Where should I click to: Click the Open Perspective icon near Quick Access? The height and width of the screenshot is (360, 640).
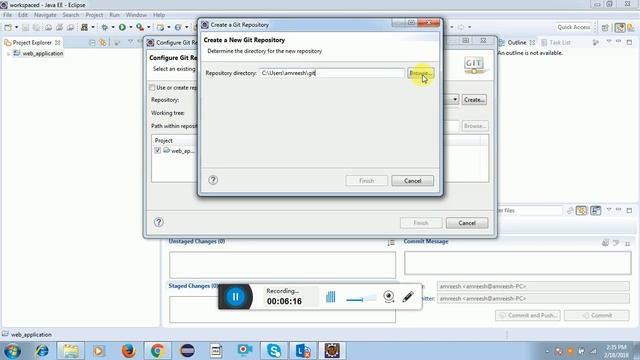coord(605,27)
